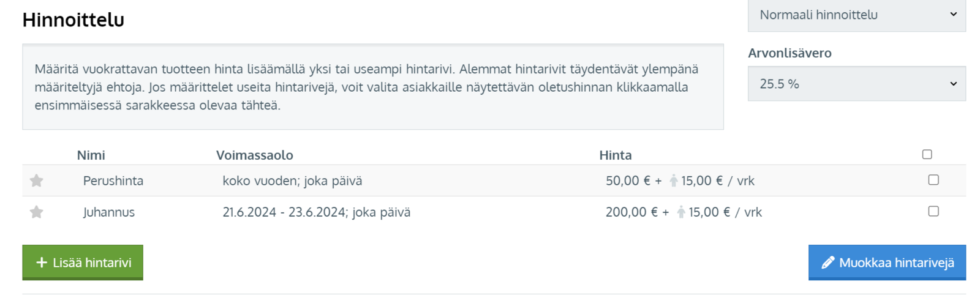This screenshot has width=980, height=298.
Task: Click the Hinta column header
Action: [x=616, y=155]
